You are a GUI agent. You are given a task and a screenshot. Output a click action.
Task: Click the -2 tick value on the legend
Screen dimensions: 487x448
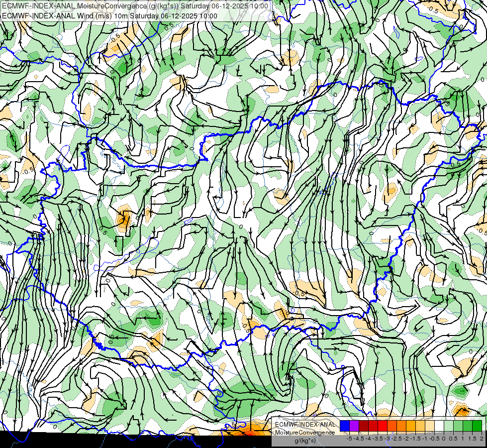pyautogui.click(x=406, y=439)
